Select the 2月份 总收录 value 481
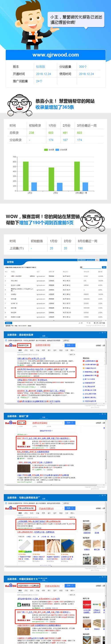This screenshot has height=644, width=111. [65, 133]
